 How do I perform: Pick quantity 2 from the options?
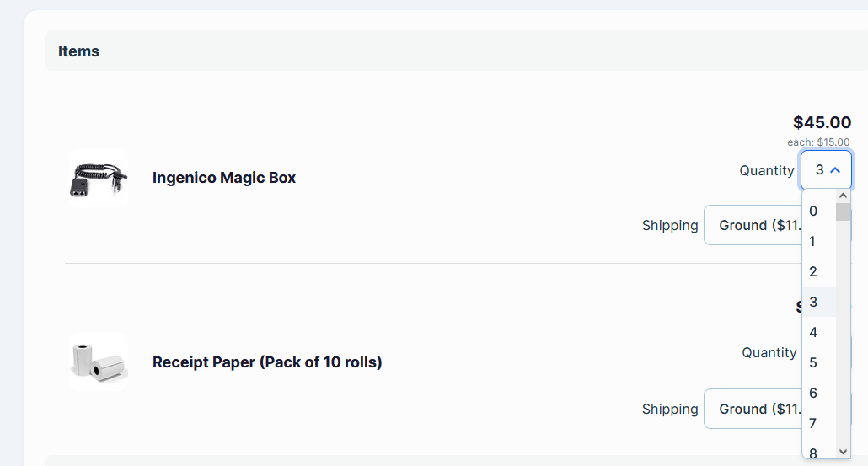click(817, 271)
